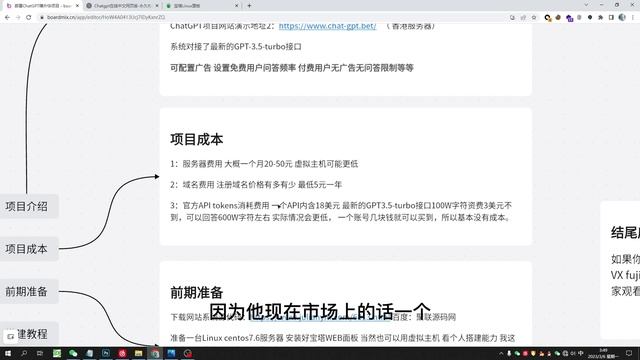Select the 项目成本 node in mind map
Image resolution: width=640 pixels, height=360 pixels.
point(27,249)
